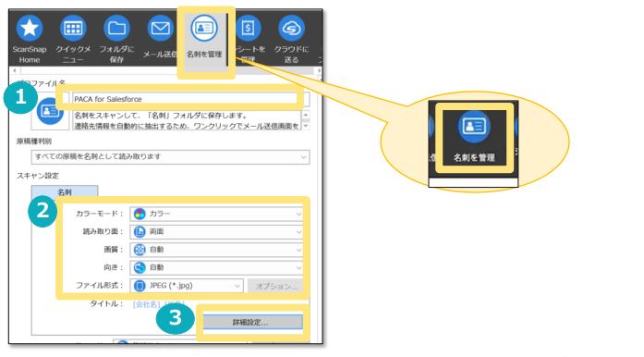644x357 pixels.
Task: Open the 読み取り面 scanning side dropdown
Action: coord(217,232)
